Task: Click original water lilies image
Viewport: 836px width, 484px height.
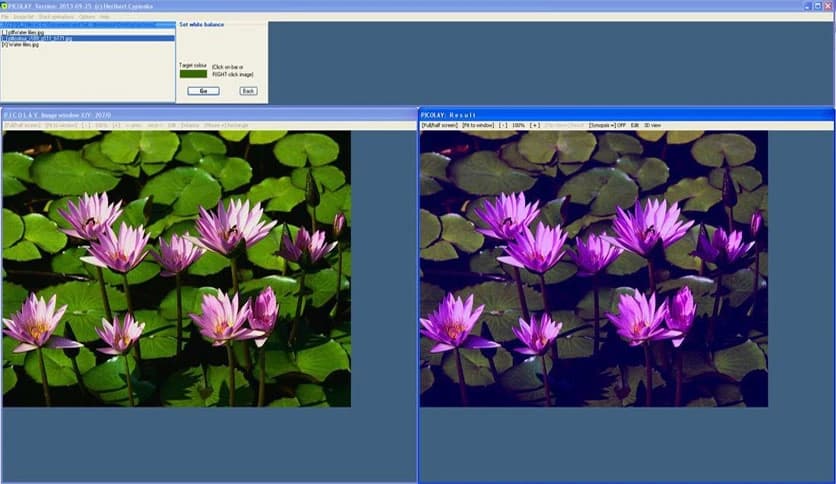Action: [176, 269]
